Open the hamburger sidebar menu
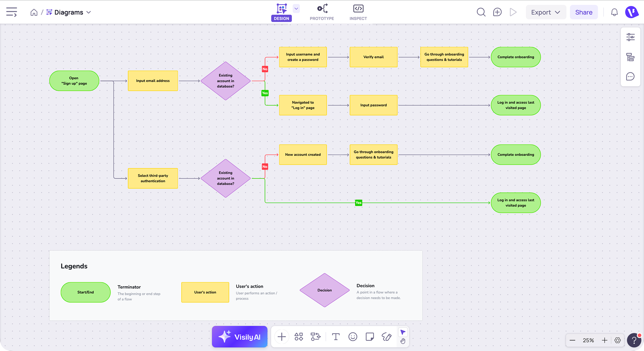 (12, 12)
